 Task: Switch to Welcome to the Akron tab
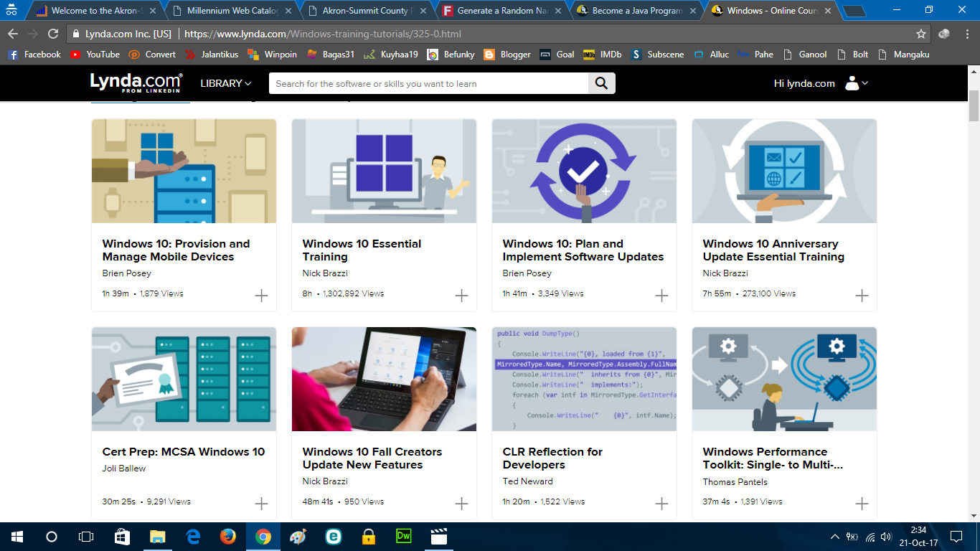(95, 11)
